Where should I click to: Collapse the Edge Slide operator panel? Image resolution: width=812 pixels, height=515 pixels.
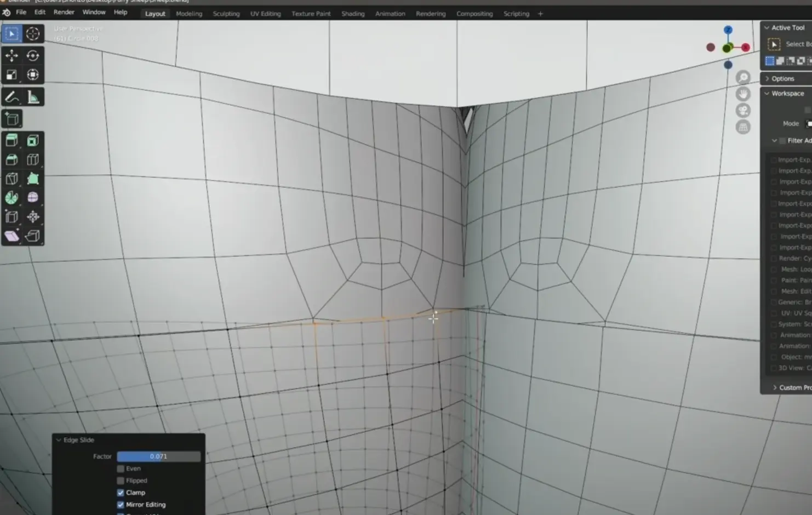(59, 440)
